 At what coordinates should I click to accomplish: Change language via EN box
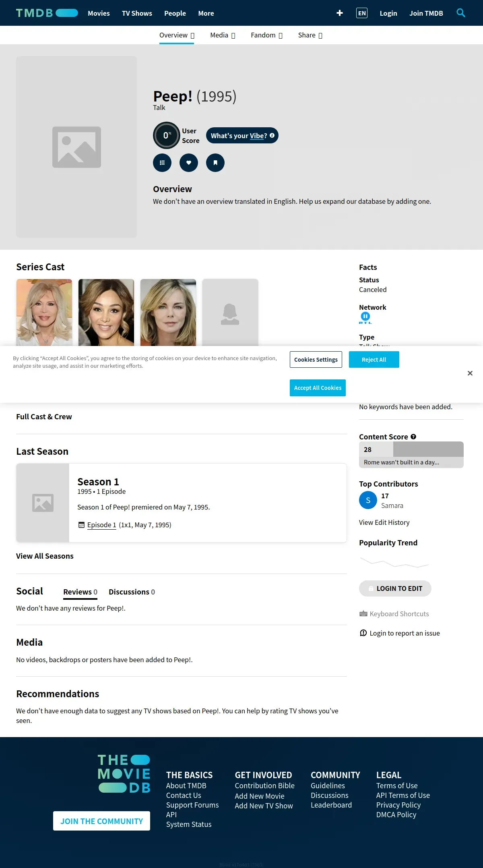362,13
